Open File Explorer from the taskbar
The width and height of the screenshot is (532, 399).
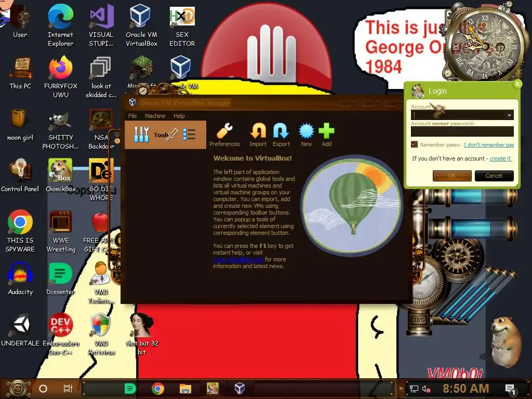click(x=185, y=389)
